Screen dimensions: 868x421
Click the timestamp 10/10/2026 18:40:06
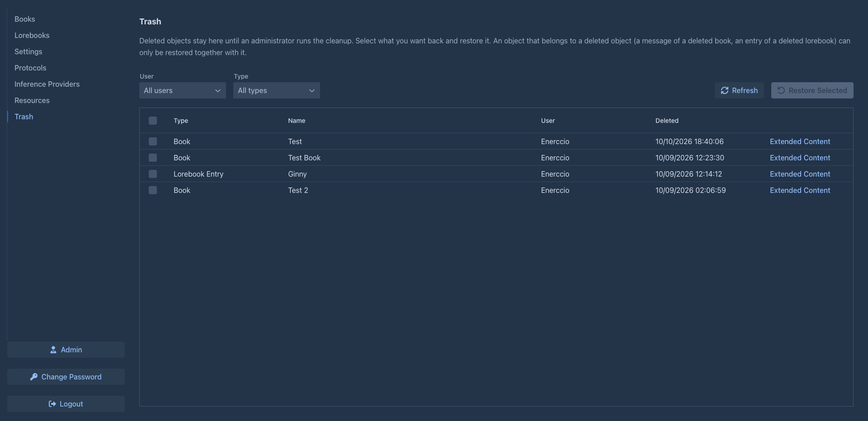click(x=689, y=141)
